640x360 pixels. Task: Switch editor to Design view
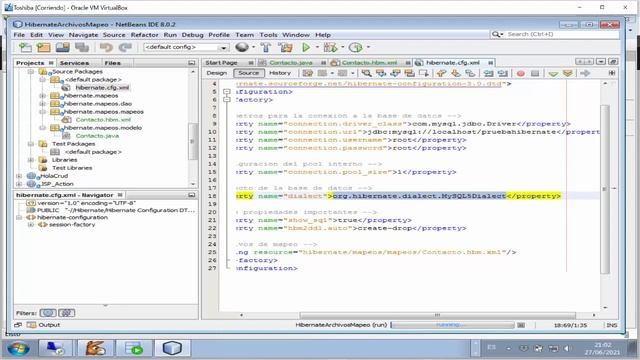click(x=216, y=73)
